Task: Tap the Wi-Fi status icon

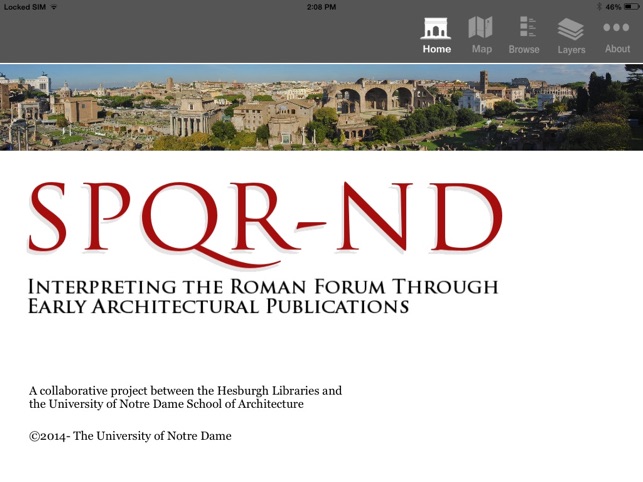Action: click(x=54, y=7)
